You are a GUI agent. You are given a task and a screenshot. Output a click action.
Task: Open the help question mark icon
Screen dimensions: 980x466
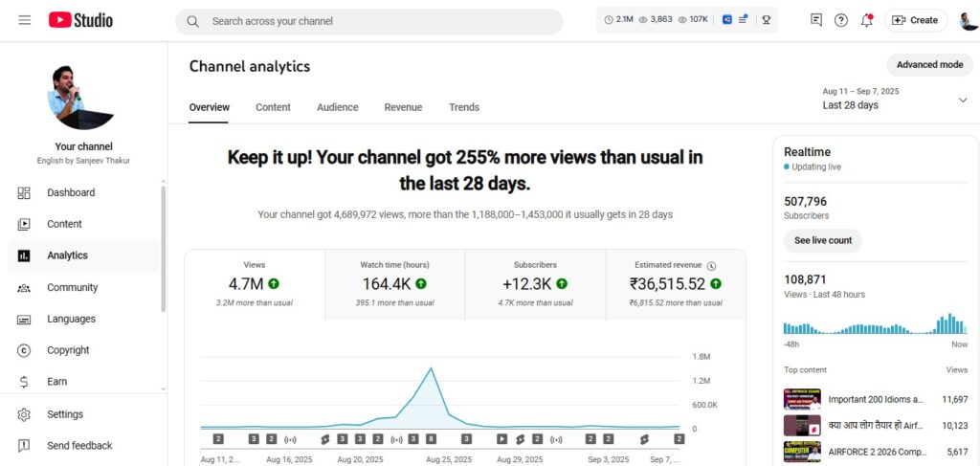(841, 20)
